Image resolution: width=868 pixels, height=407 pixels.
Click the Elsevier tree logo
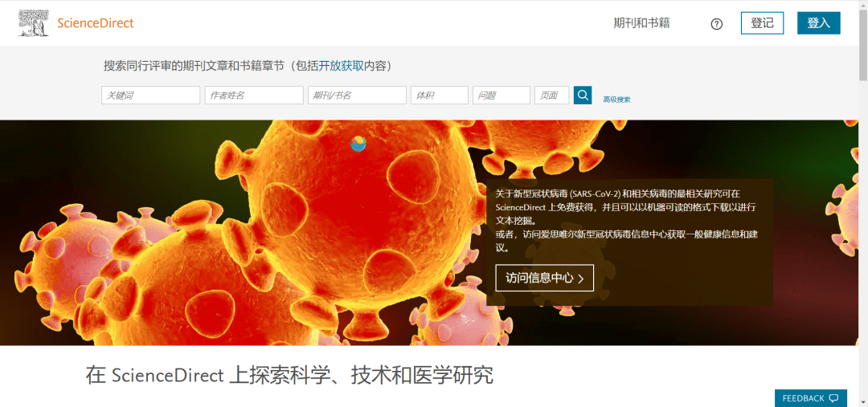point(33,23)
